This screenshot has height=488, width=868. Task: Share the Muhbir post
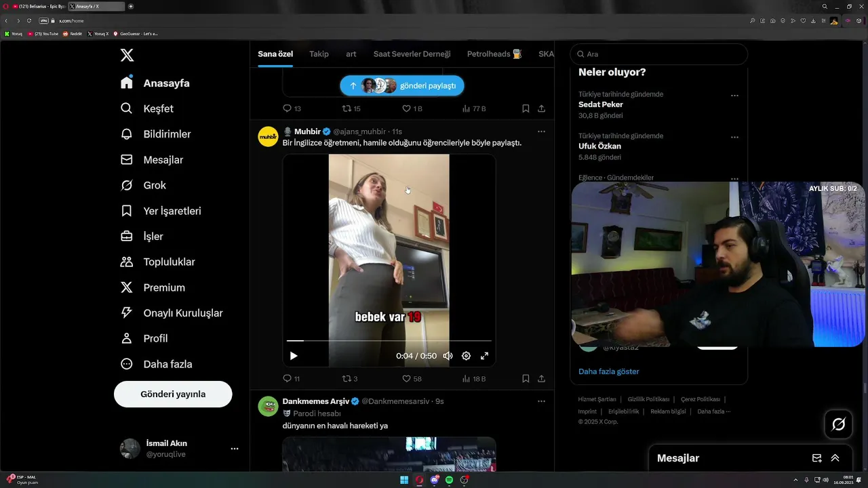click(541, 379)
